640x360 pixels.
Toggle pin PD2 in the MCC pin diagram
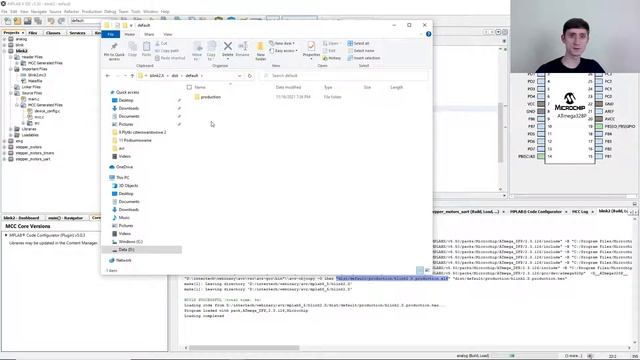[x=541, y=81]
